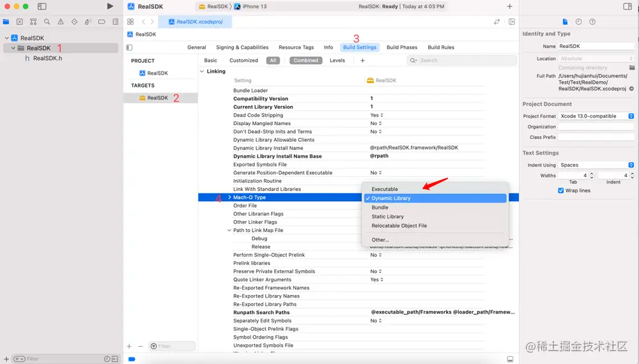639x364 pixels.
Task: Open the find navigator magnifier icon
Action: pyautogui.click(x=47, y=22)
